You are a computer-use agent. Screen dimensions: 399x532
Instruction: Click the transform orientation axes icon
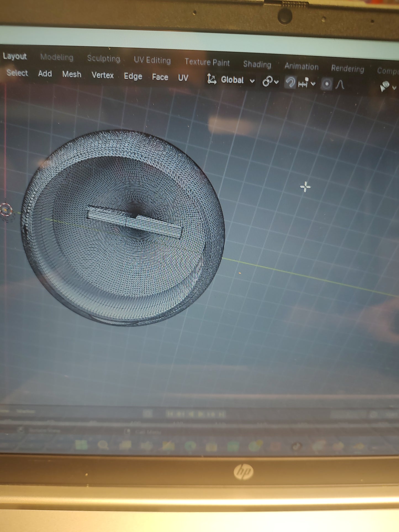[x=212, y=79]
